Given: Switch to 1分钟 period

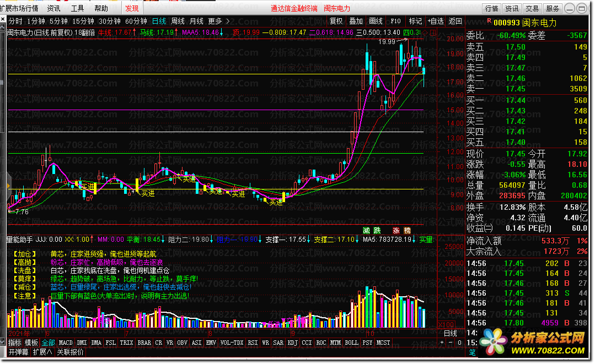Looking at the screenshot, I should 36,21.
